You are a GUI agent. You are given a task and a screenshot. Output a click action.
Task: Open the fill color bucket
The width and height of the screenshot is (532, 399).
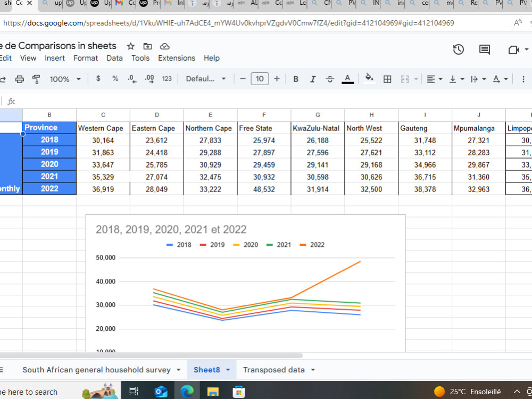tap(369, 78)
